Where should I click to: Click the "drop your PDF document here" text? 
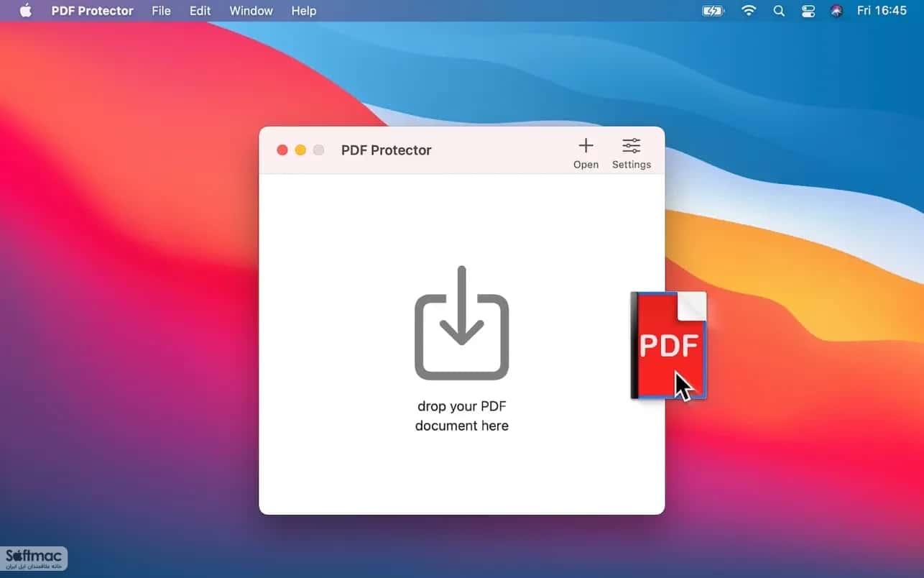point(462,416)
